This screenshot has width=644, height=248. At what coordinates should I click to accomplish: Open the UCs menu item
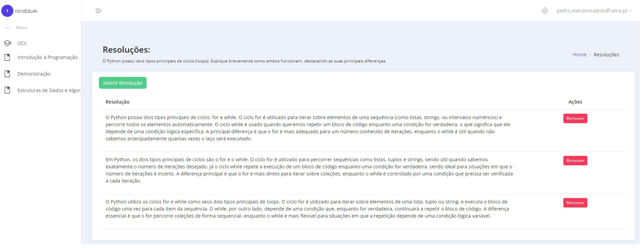22,43
